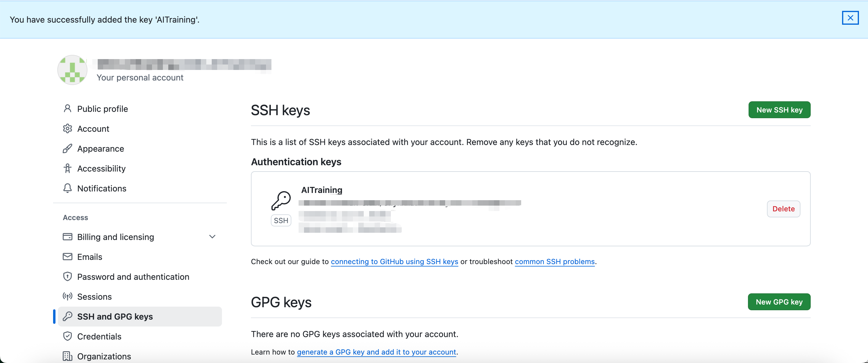Click the Emails envelope icon
This screenshot has width=868, height=363.
(x=67, y=257)
